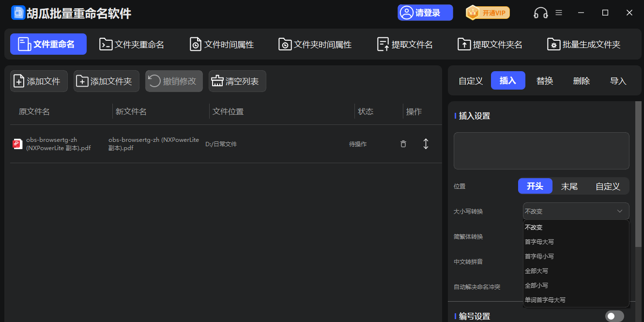The width and height of the screenshot is (644, 322).
Task: Open the 替换 panel tab
Action: (x=545, y=80)
